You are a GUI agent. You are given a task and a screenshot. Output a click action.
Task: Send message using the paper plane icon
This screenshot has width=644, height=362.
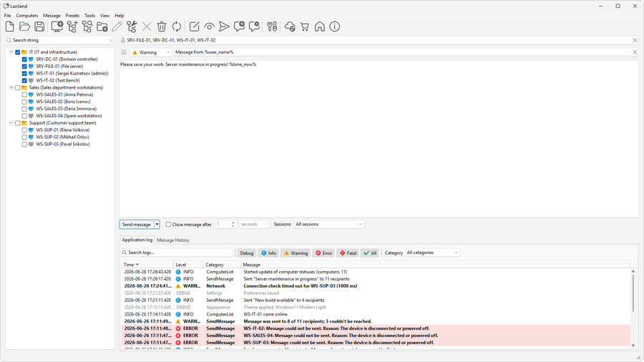pyautogui.click(x=224, y=26)
